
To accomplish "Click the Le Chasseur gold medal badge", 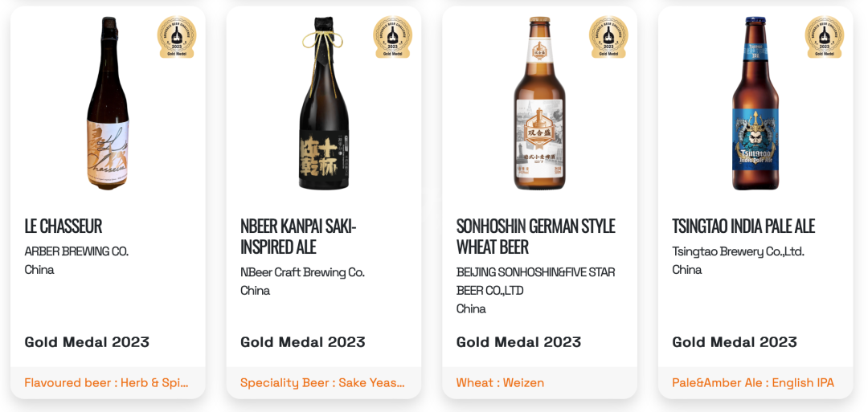I will (x=177, y=36).
